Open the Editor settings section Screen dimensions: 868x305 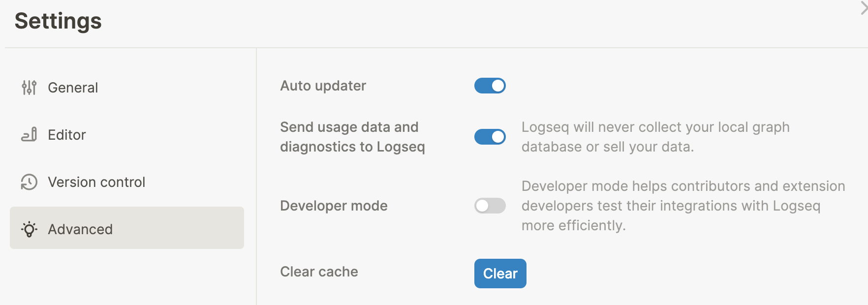coord(66,134)
